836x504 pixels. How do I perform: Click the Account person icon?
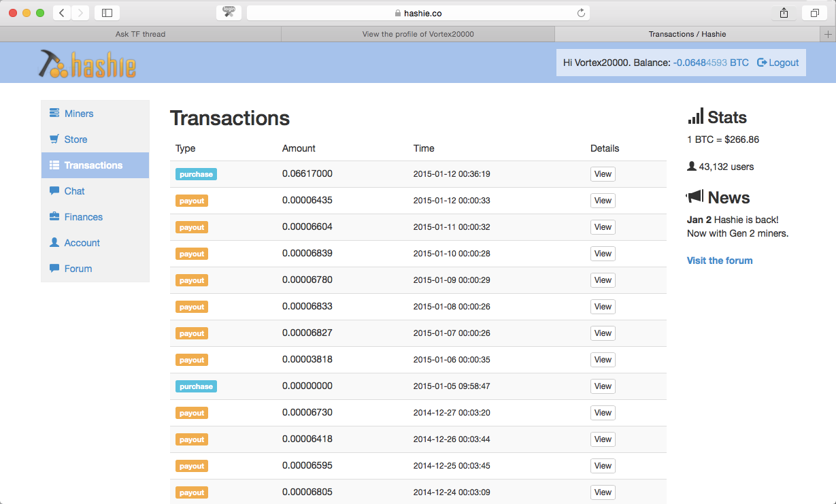[x=54, y=243]
